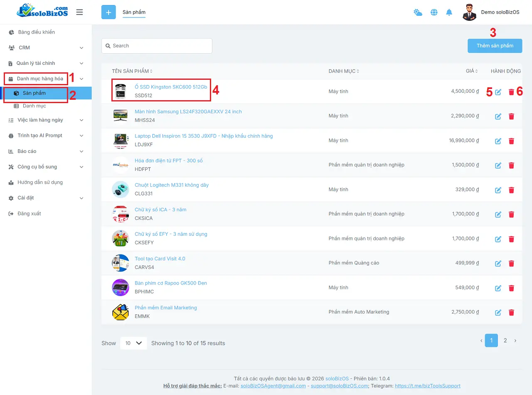Click Phần mềm Quảng cáo category cell
The image size is (532, 395).
click(354, 263)
